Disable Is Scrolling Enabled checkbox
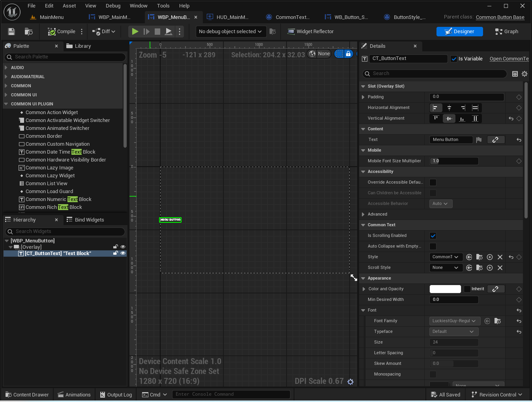 click(x=433, y=236)
